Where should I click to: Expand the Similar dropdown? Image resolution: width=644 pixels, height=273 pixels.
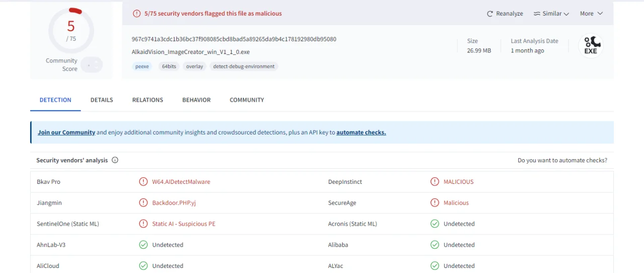[x=551, y=14]
